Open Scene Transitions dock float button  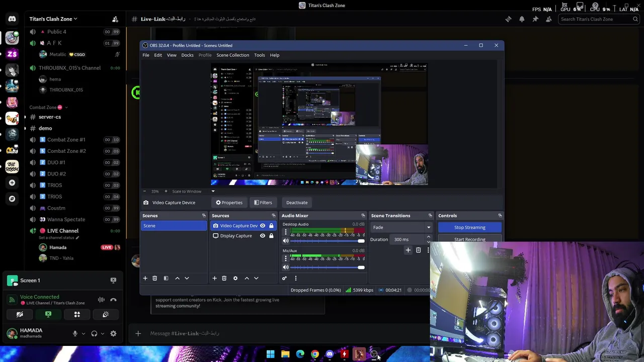pyautogui.click(x=430, y=216)
